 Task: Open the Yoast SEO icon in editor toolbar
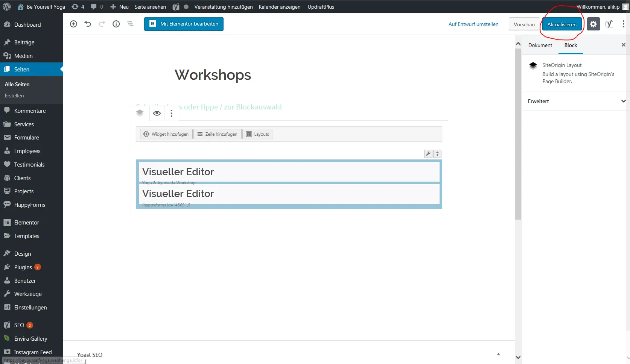[609, 24]
